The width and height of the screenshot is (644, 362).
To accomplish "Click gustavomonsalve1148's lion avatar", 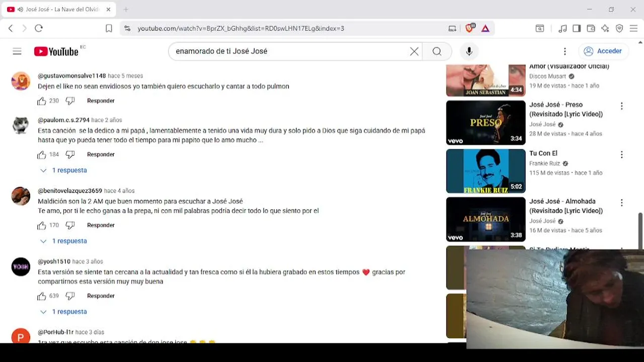I will click(x=21, y=81).
